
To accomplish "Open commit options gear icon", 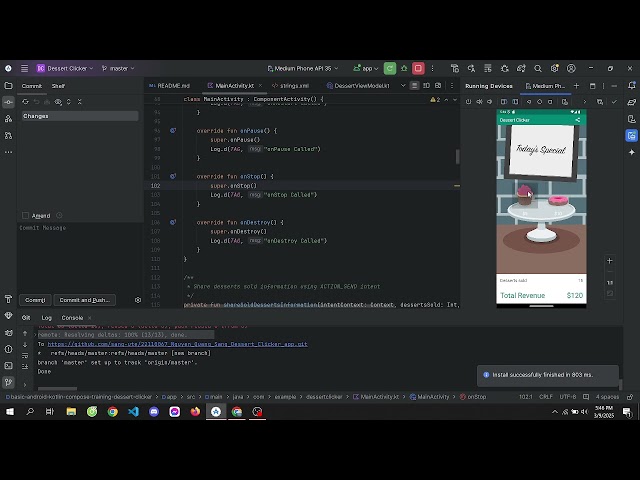I will click(137, 300).
